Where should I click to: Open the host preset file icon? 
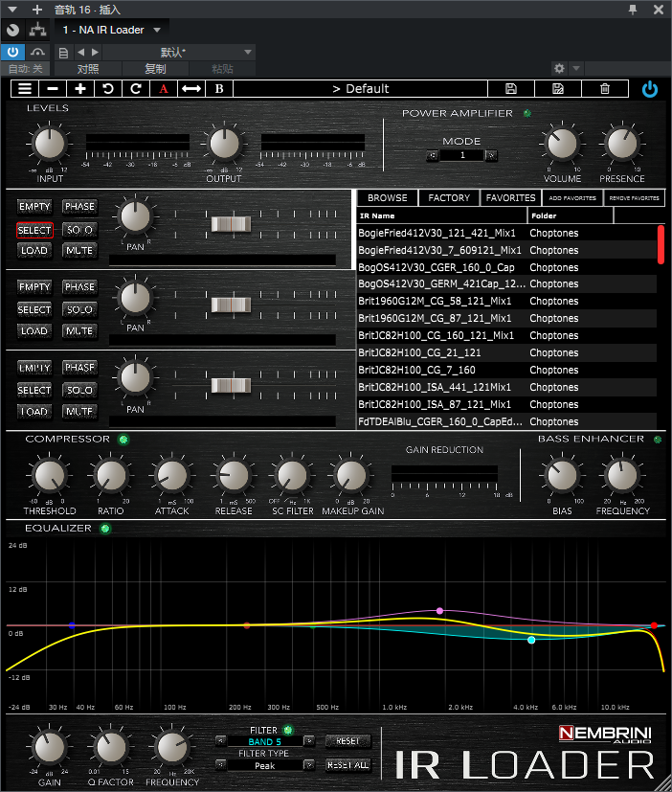[63, 53]
